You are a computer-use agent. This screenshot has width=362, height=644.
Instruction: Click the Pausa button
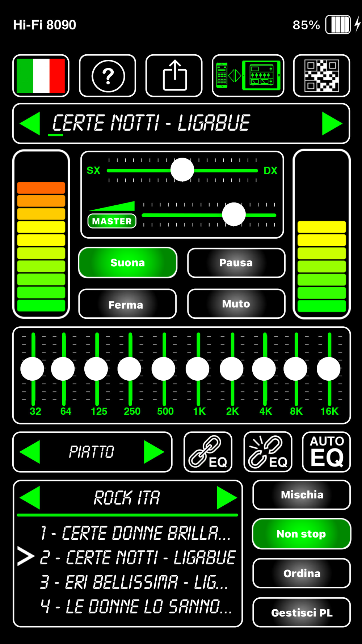236,263
